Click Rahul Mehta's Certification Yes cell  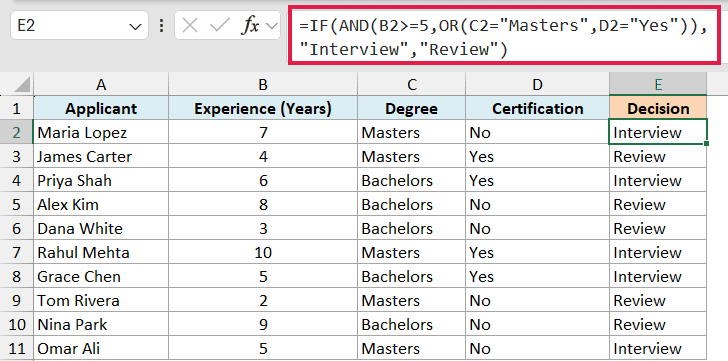pos(537,252)
